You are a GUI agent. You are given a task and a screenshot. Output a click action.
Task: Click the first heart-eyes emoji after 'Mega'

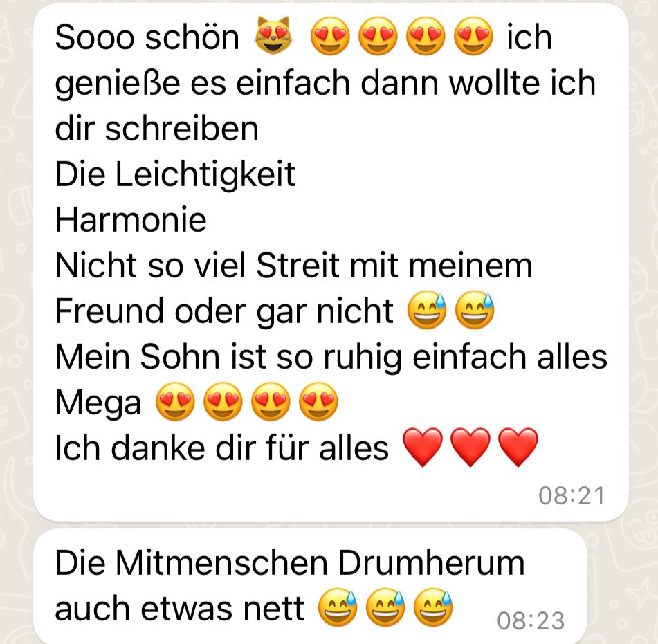tap(175, 401)
